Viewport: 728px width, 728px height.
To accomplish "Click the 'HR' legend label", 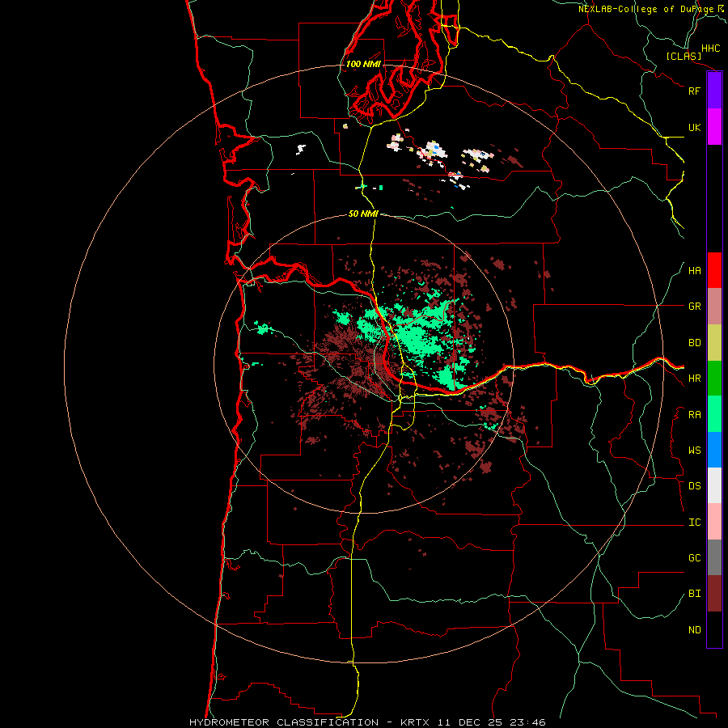I will point(694,379).
